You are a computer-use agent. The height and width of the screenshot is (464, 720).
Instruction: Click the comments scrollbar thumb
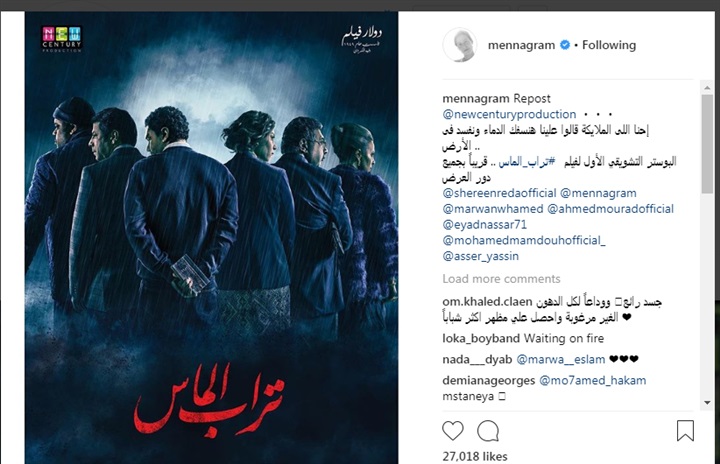[707, 144]
